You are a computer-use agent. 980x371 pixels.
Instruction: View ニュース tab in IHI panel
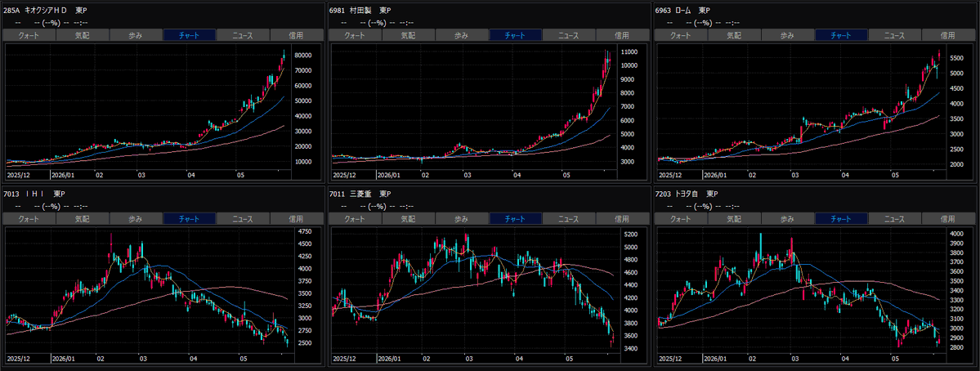(x=243, y=219)
